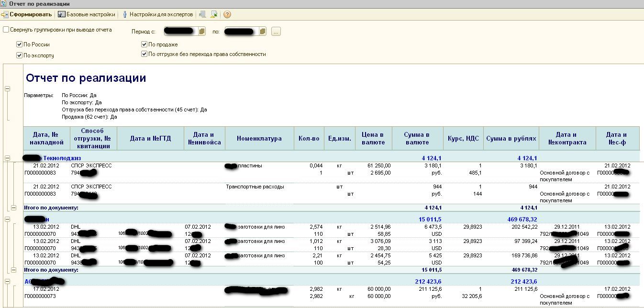Enable 'Свернуть группировки при выводе отчета'
Screen dimensions: 644x308
tap(6, 30)
